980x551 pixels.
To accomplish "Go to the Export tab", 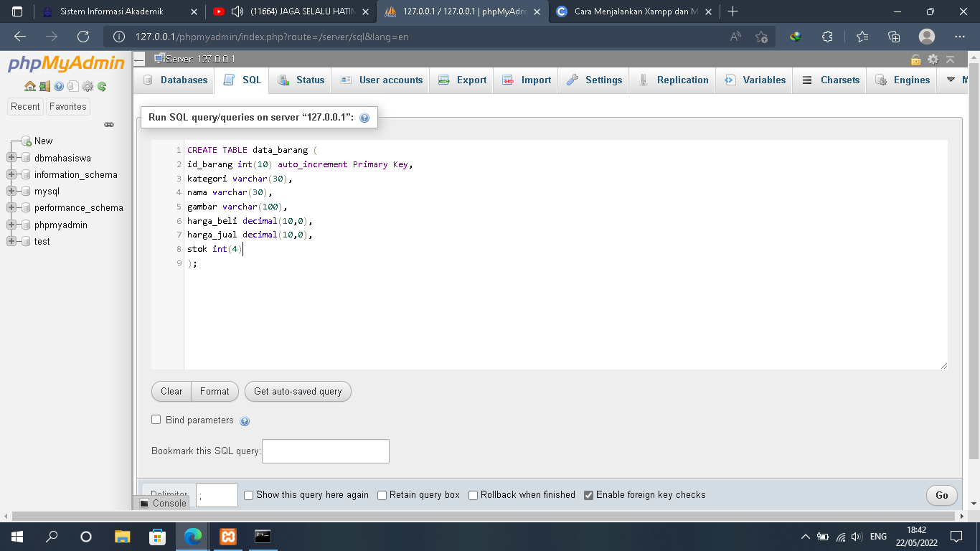I will pos(463,80).
